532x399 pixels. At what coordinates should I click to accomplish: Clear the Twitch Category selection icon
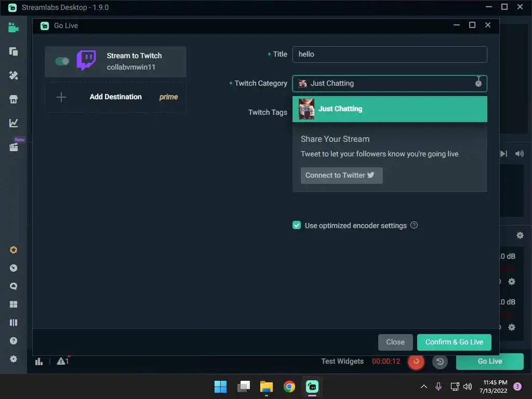click(x=478, y=84)
